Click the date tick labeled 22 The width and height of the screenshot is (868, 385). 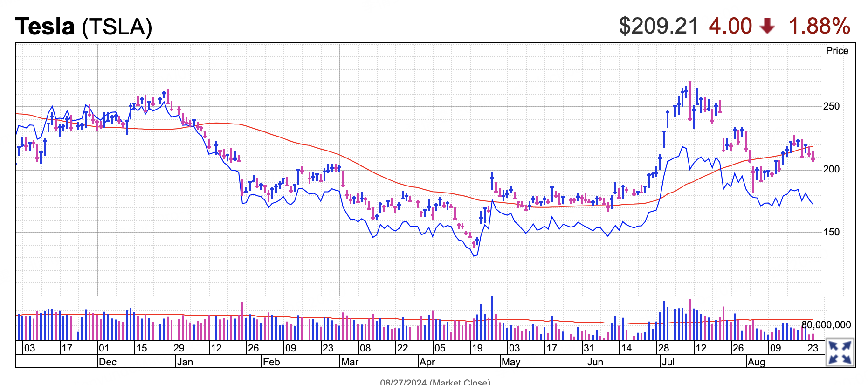pos(402,348)
